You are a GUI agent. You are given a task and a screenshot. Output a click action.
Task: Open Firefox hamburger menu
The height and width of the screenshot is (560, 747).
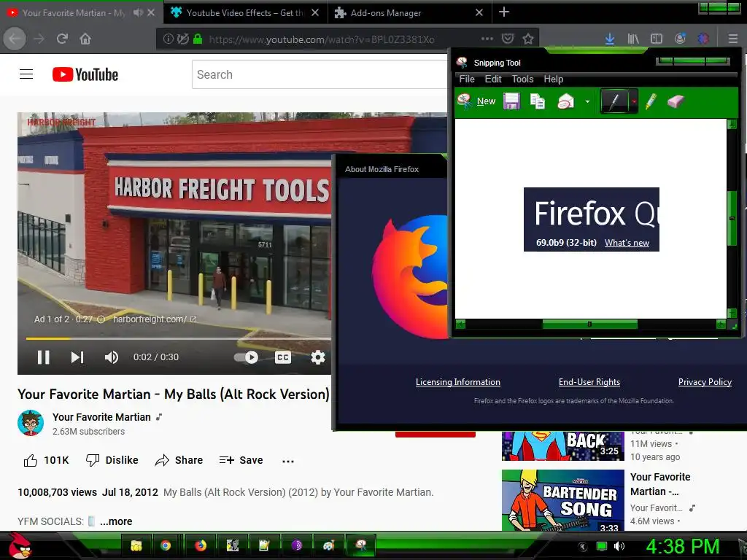(733, 39)
